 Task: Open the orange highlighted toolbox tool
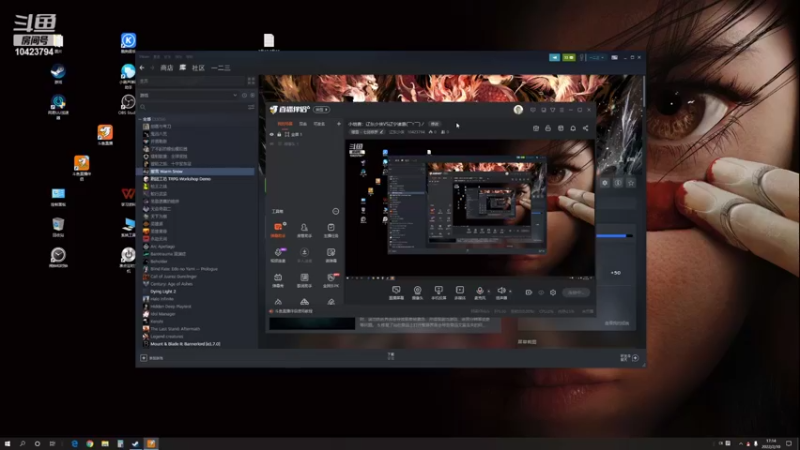[x=278, y=230]
